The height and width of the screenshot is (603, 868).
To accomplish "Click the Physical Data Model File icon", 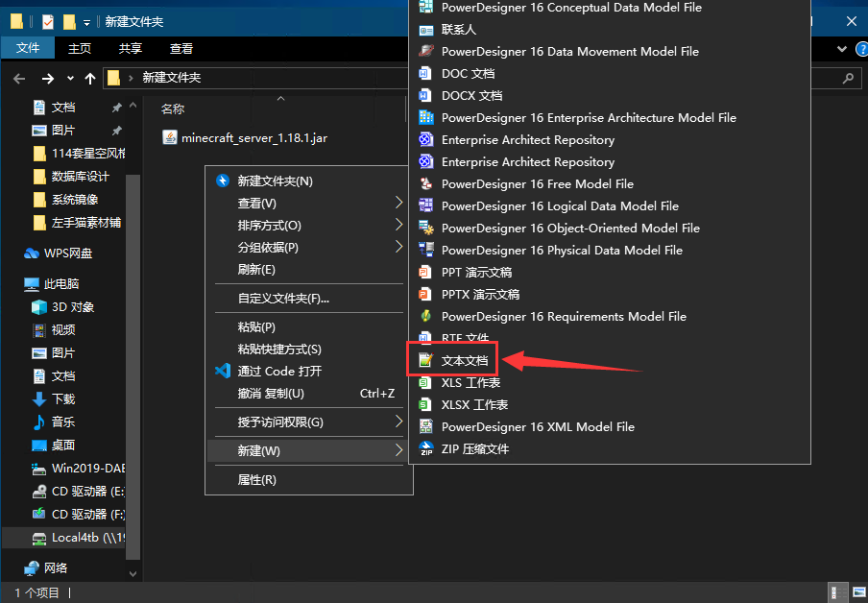I will [x=425, y=251].
